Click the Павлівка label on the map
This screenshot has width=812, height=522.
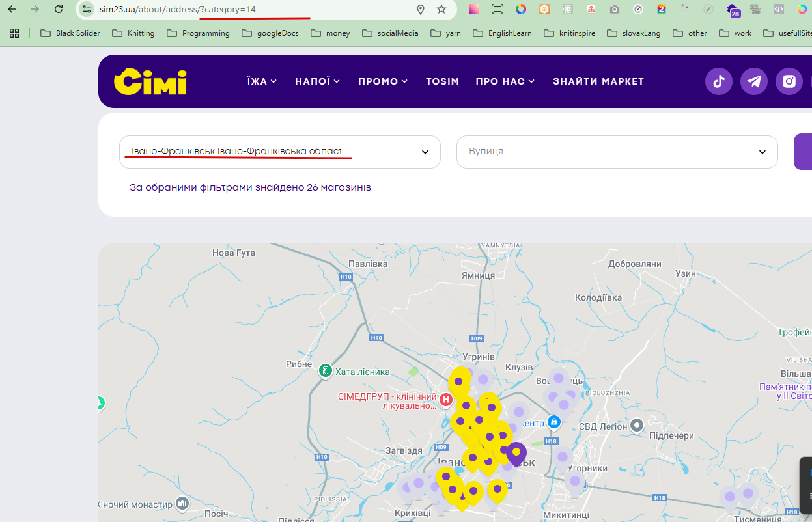click(368, 264)
